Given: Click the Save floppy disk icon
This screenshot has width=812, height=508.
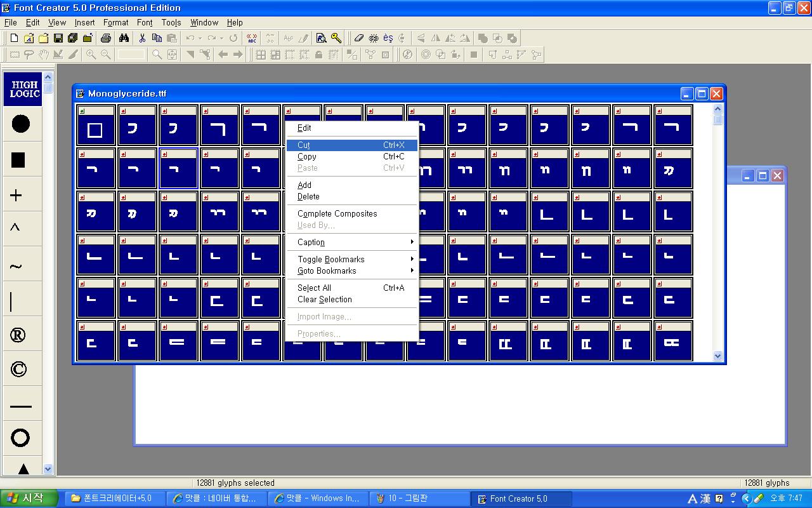Looking at the screenshot, I should (x=58, y=38).
